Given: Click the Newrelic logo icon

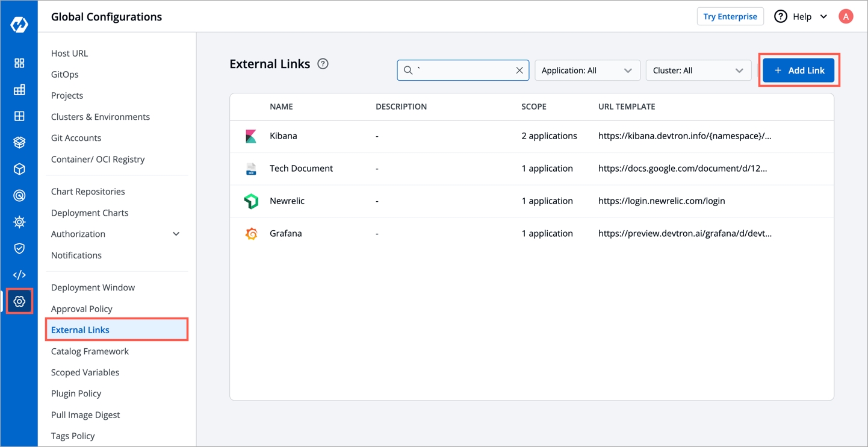Looking at the screenshot, I should coord(251,201).
